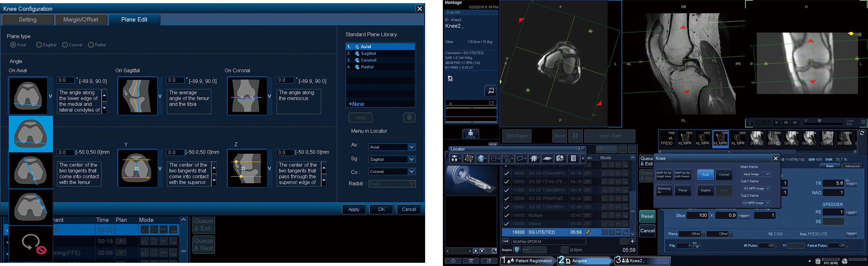
Task: Confirm Knee Configuration with OK
Action: tap(381, 209)
